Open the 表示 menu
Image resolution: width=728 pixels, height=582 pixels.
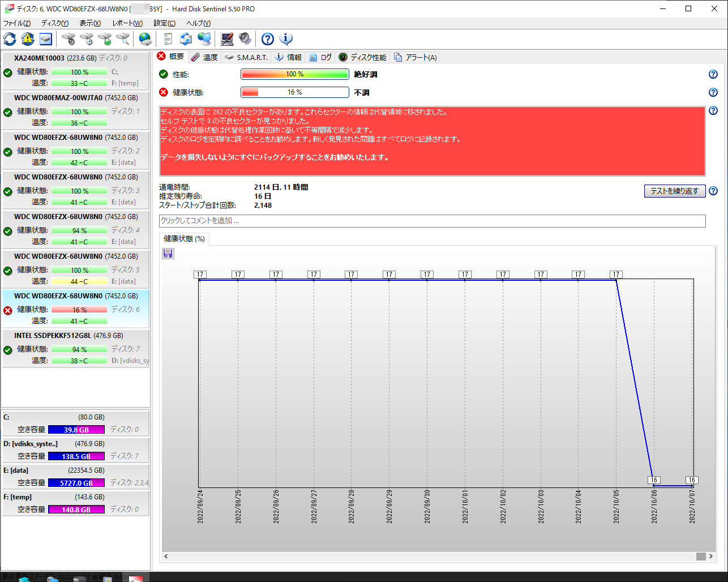coord(90,23)
